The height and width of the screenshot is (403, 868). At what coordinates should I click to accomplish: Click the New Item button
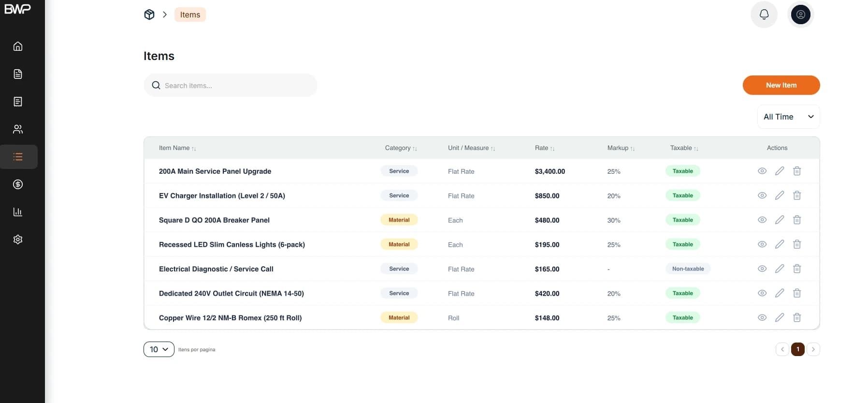(781, 85)
